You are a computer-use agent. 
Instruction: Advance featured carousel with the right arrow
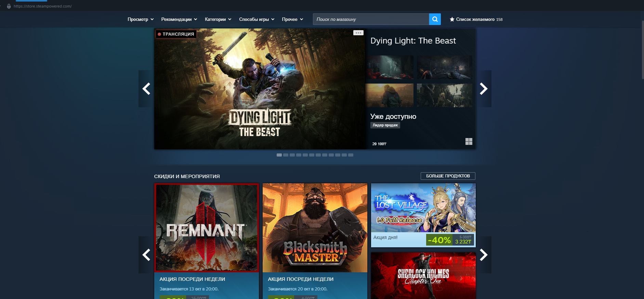tap(484, 89)
